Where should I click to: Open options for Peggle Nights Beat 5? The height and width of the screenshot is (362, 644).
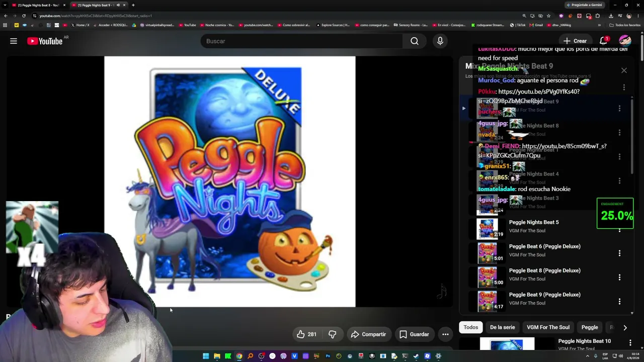pos(619,229)
